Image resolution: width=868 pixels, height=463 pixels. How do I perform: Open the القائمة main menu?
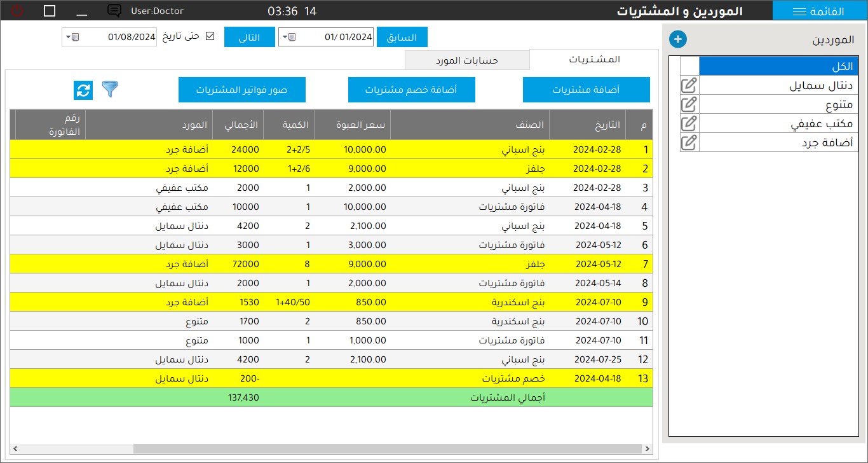click(820, 11)
